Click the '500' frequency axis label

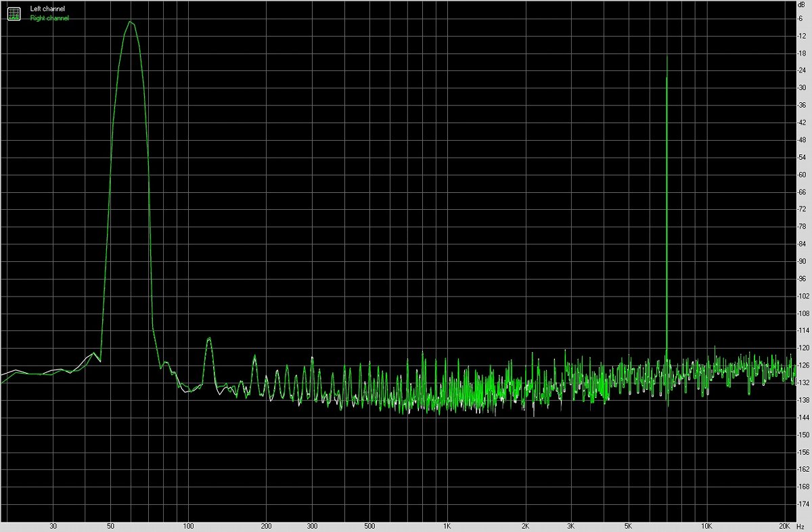click(369, 525)
